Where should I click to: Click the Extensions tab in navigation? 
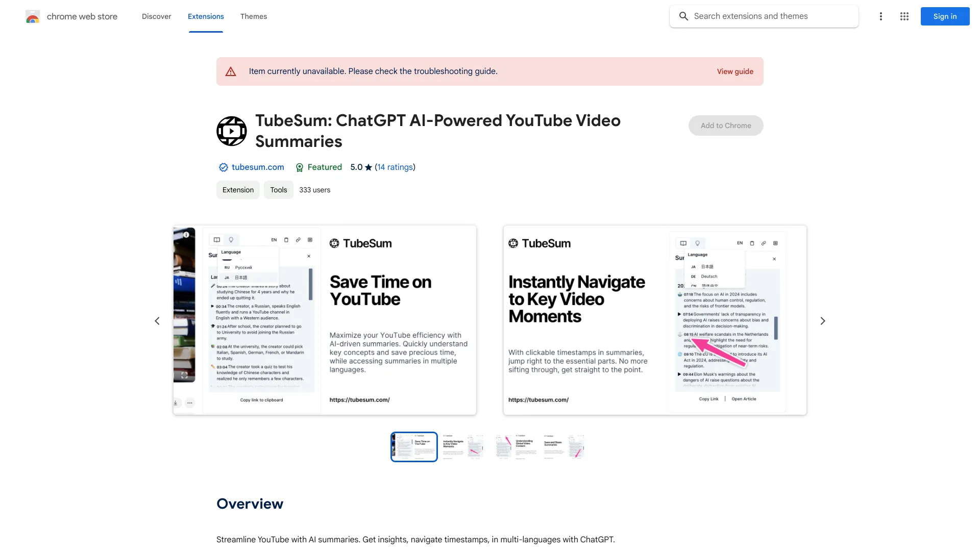point(205,16)
